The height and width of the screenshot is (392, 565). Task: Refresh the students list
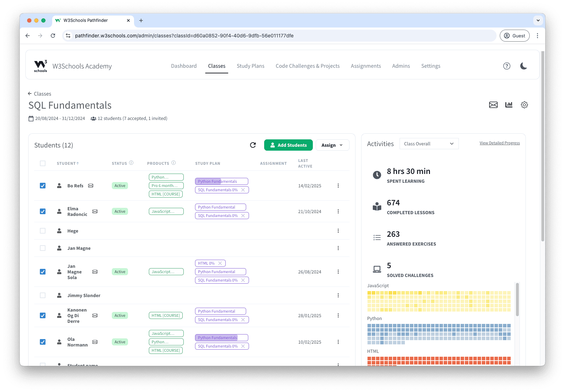(x=253, y=145)
